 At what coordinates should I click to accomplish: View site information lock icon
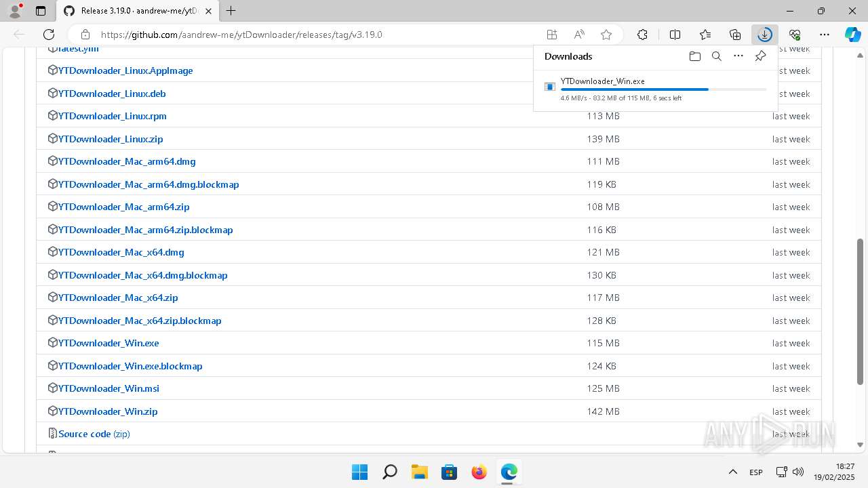pos(85,35)
